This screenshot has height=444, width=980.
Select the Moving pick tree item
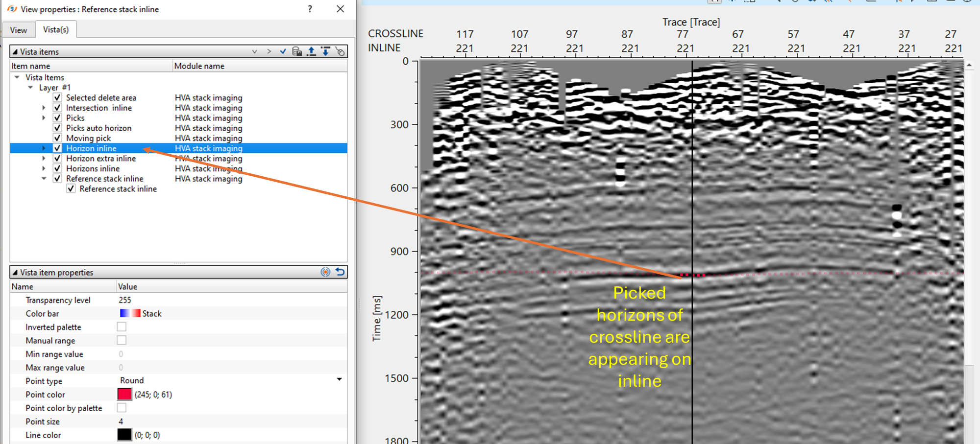click(x=88, y=138)
